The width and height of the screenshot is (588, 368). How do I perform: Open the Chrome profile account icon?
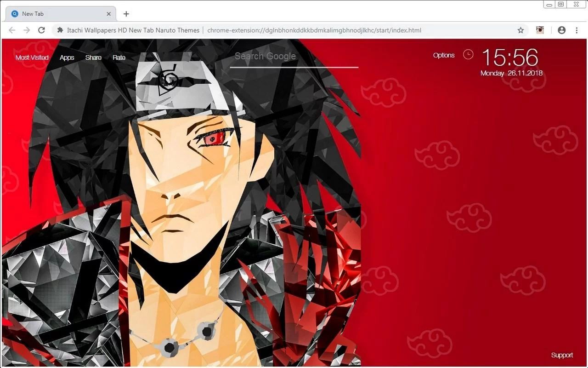pos(561,30)
